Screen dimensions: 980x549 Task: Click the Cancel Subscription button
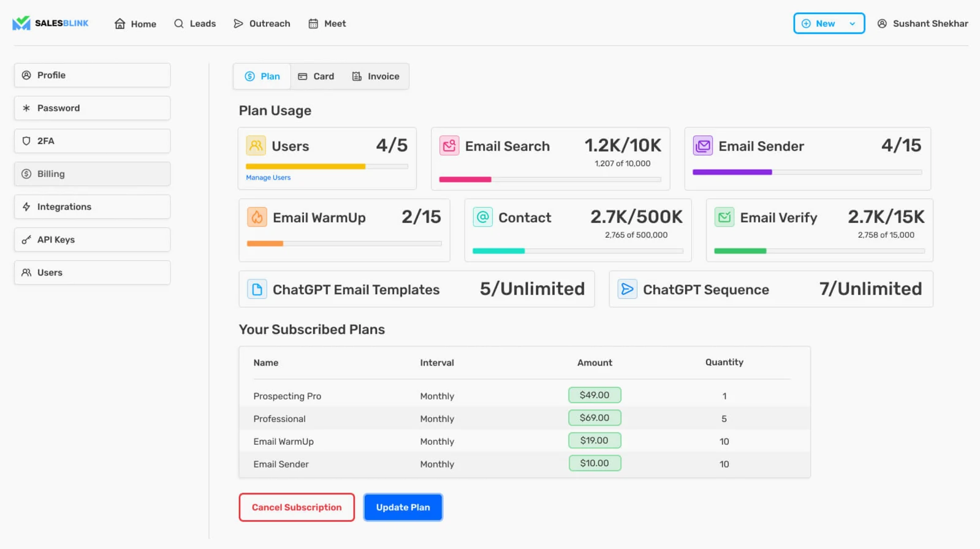(297, 507)
